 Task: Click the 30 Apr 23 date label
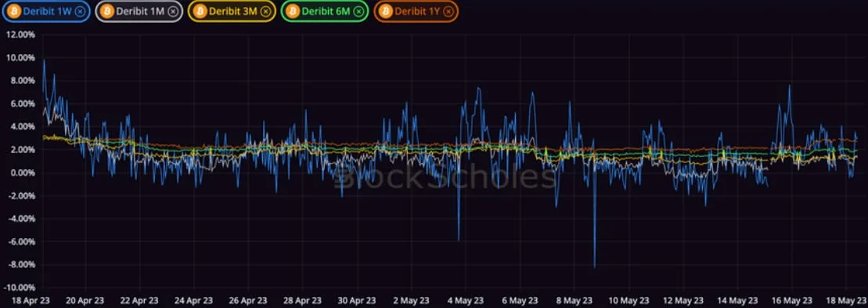click(x=358, y=301)
